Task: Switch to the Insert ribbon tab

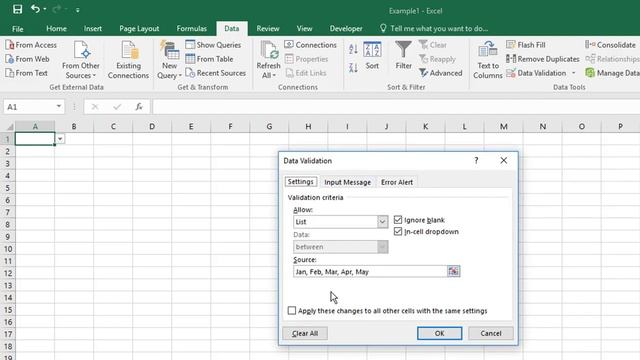Action: tap(93, 29)
